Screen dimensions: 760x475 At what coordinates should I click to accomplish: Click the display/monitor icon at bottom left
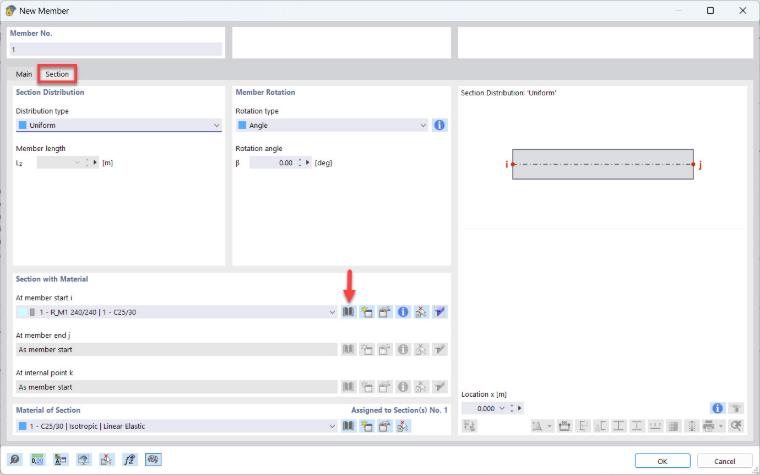coord(84,459)
